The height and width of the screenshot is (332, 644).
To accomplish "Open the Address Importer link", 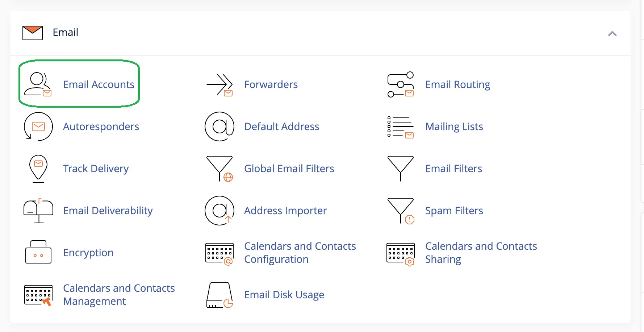I will (x=285, y=211).
